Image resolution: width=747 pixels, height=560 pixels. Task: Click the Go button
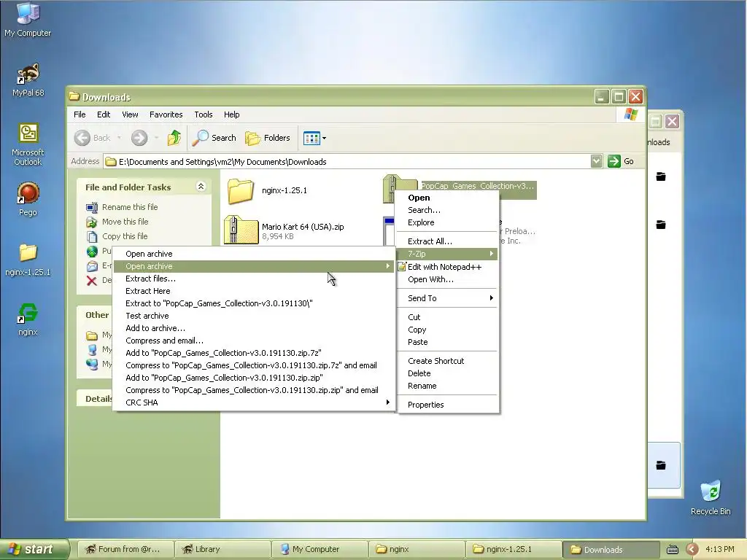621,161
